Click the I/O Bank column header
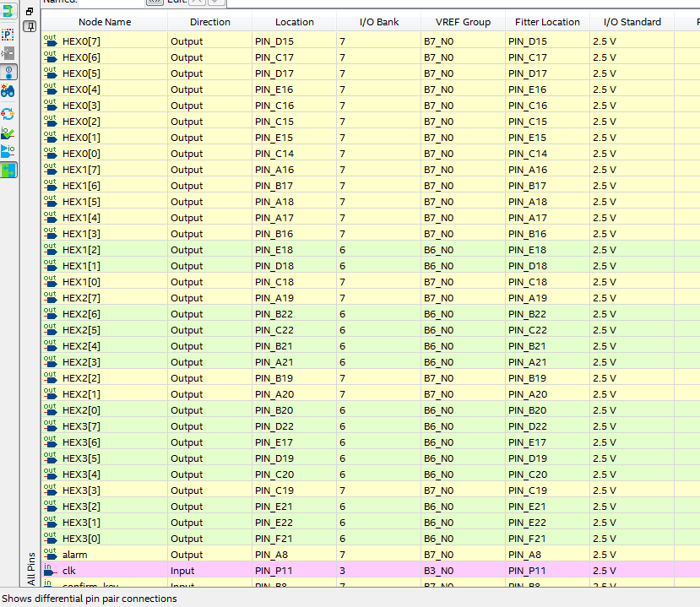 pos(378,22)
